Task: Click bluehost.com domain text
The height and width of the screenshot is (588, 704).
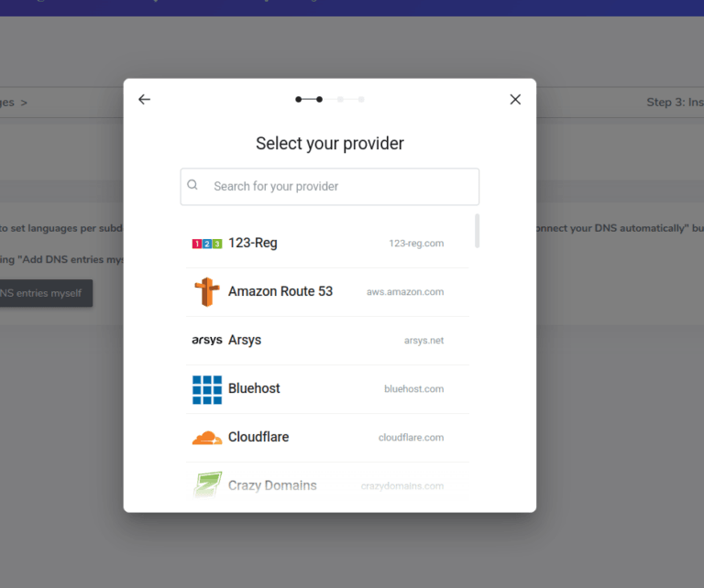Action: coord(414,389)
